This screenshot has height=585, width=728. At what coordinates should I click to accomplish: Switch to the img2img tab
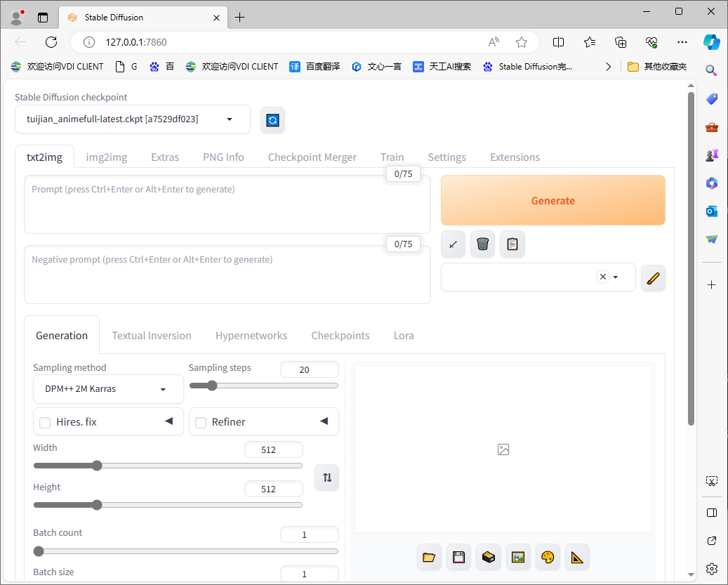[x=106, y=157]
